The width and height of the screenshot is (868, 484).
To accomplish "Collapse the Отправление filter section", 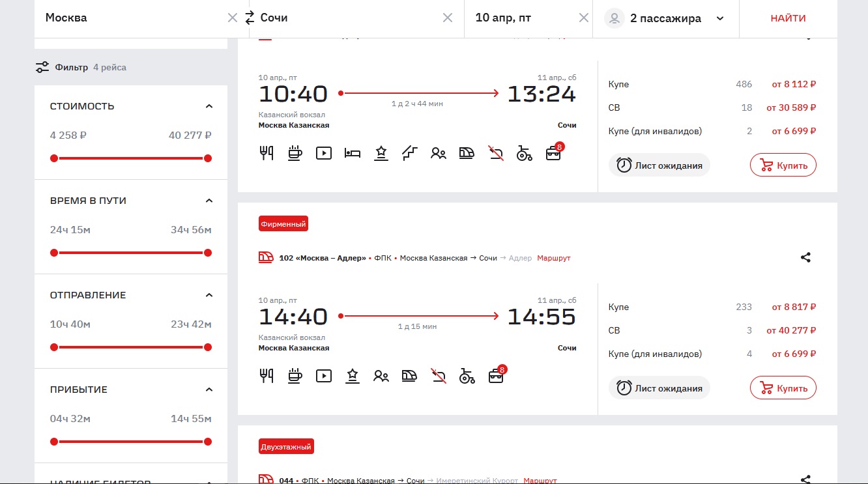I will coord(209,295).
